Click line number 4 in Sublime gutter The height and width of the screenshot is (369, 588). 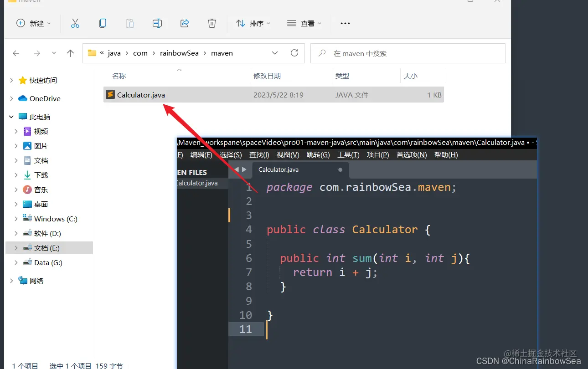[248, 230]
